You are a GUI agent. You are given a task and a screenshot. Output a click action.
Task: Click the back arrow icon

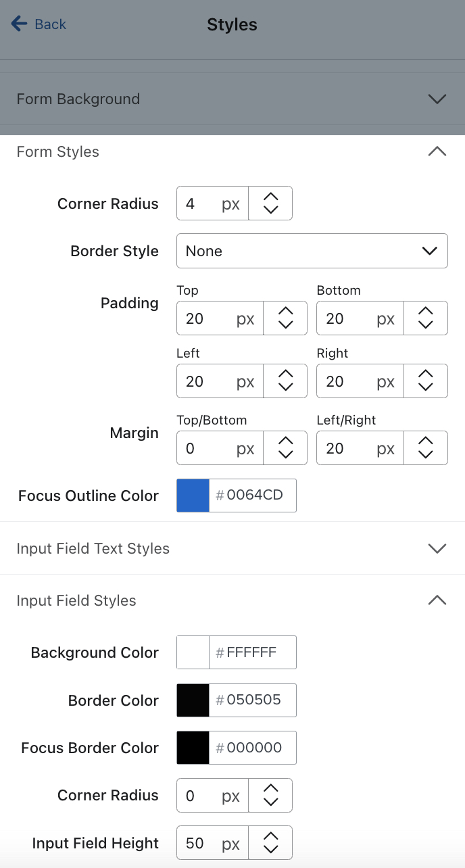[18, 24]
